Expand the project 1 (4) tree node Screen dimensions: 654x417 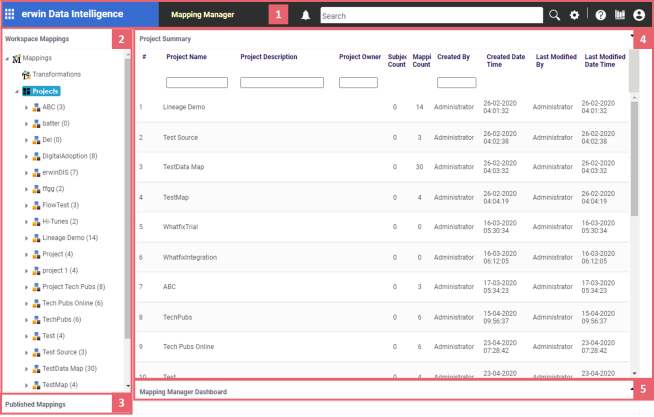point(26,271)
